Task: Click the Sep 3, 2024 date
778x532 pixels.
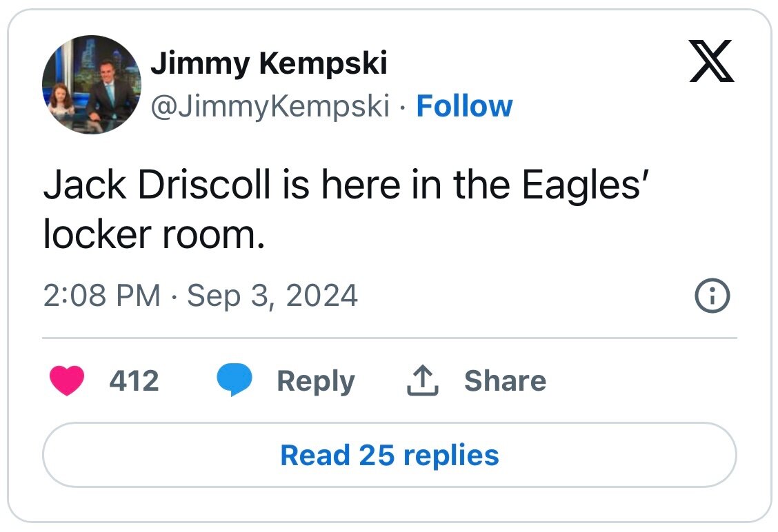Action: [x=272, y=296]
